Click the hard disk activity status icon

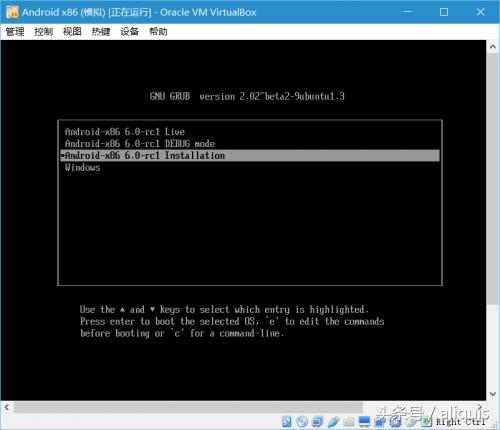coord(287,422)
